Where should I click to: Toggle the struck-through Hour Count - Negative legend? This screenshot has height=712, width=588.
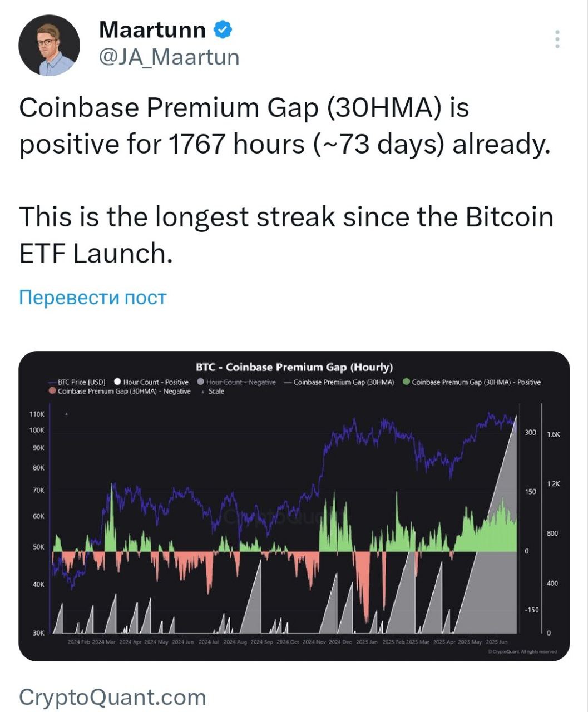click(x=237, y=382)
